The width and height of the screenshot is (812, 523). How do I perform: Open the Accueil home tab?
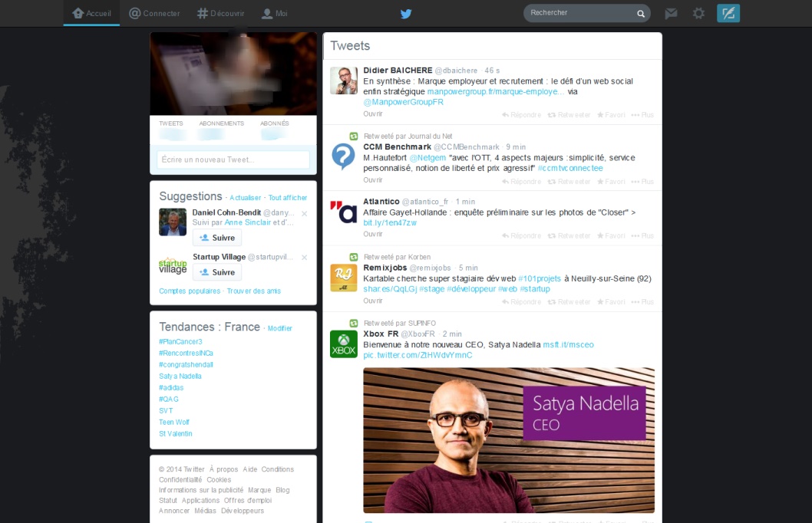pyautogui.click(x=91, y=14)
